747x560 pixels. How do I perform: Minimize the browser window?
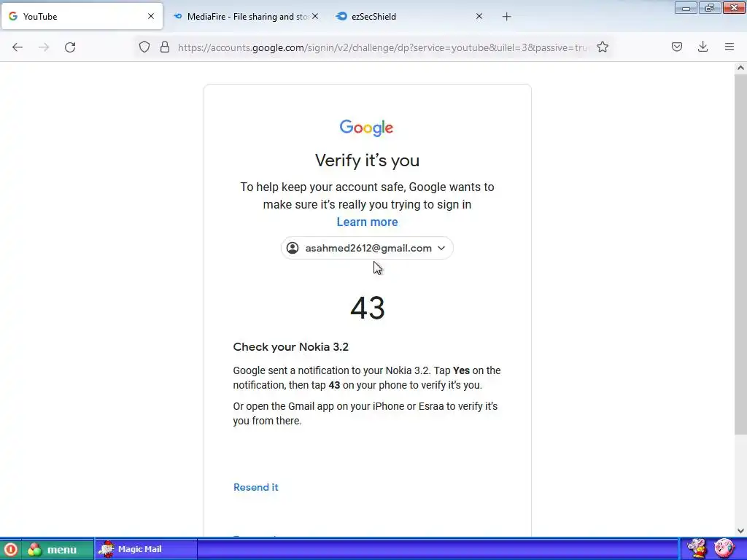pos(686,7)
